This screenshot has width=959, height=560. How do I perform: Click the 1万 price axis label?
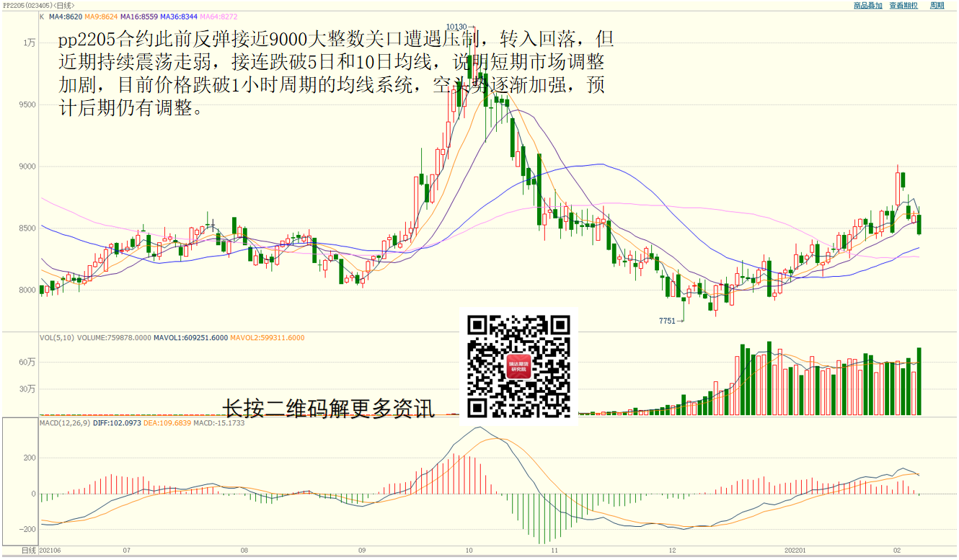pos(30,43)
